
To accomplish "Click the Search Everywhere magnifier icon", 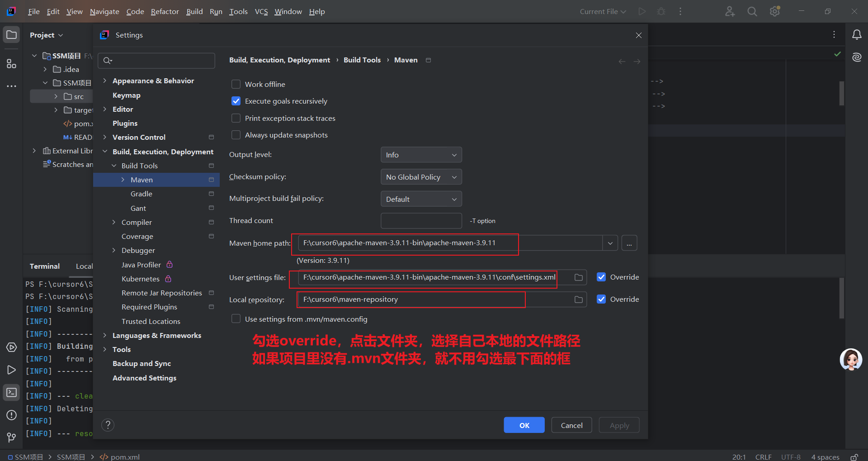I will (752, 11).
